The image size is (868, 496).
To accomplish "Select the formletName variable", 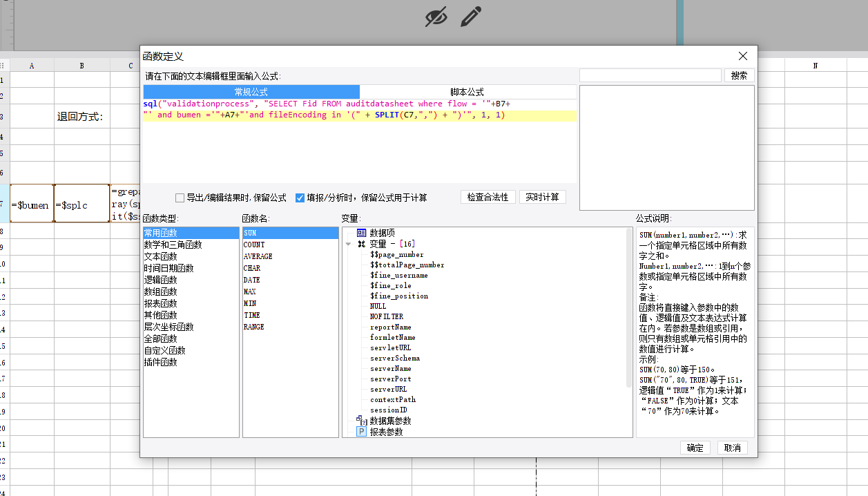I will click(x=393, y=338).
